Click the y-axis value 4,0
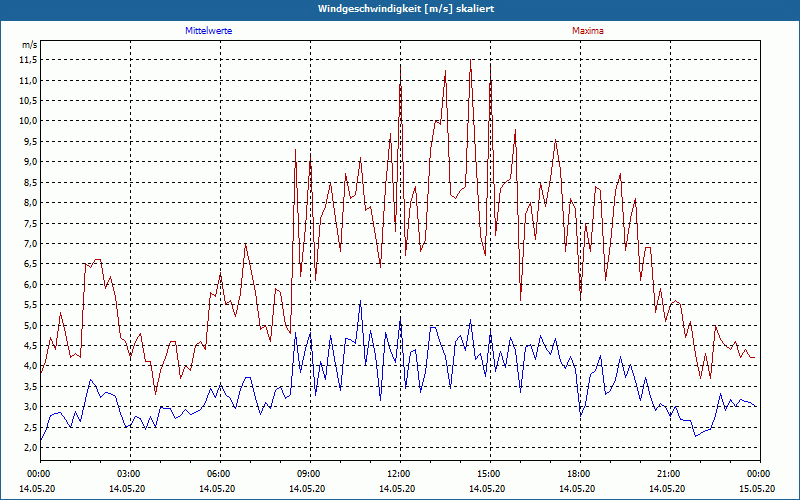The image size is (800, 500). (x=31, y=366)
